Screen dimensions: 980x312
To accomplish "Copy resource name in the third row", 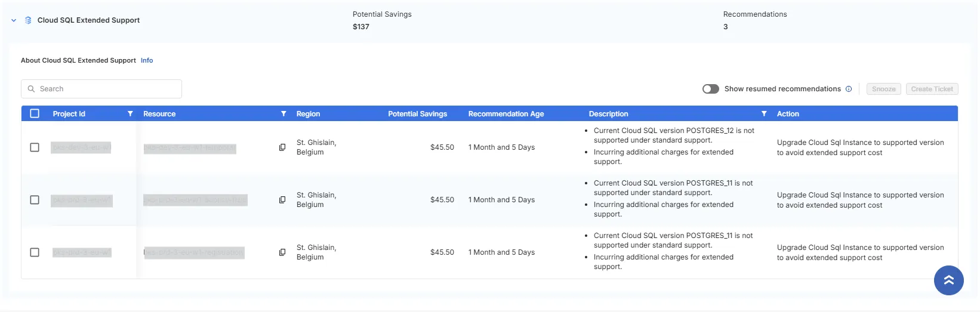I will 282,252.
